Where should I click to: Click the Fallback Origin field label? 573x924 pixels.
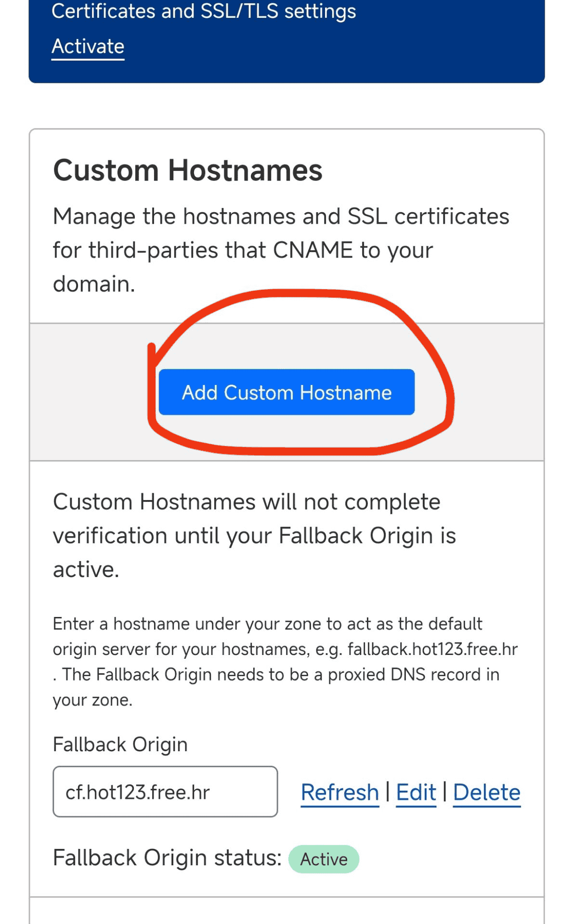[x=120, y=744]
